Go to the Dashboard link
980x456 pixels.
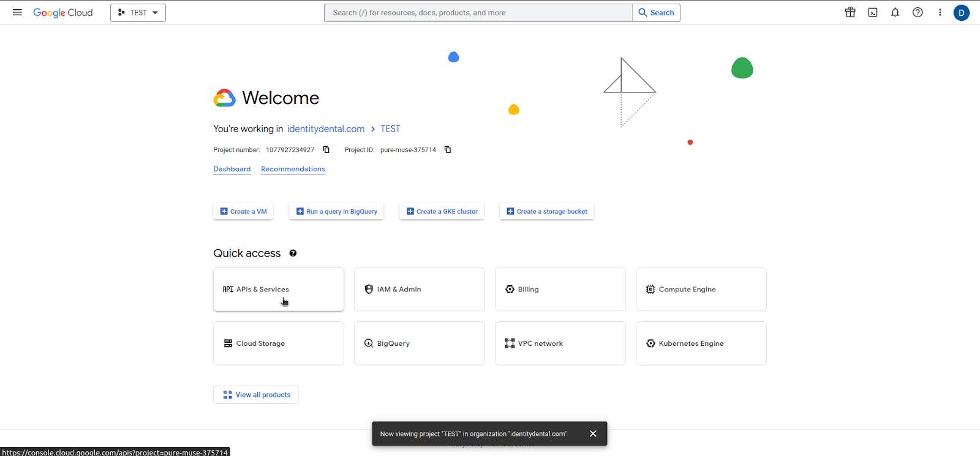click(232, 169)
